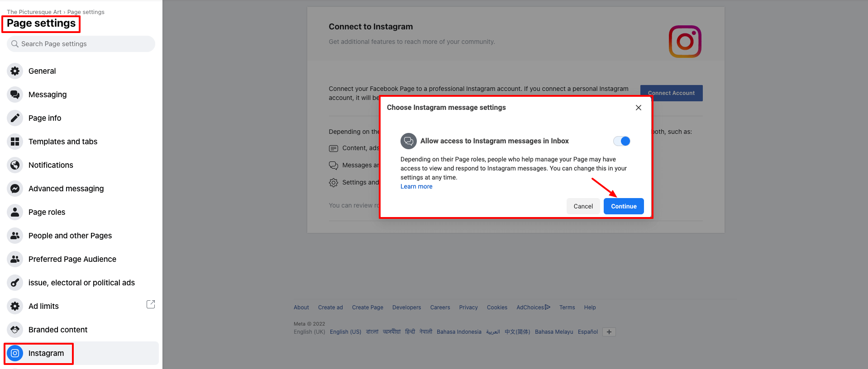Open the General settings section

81,71
